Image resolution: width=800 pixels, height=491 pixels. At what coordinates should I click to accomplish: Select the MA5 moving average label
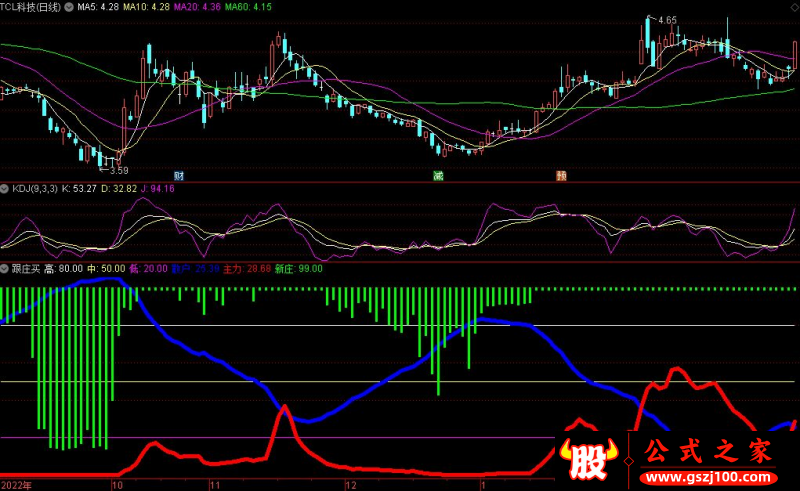[x=106, y=7]
